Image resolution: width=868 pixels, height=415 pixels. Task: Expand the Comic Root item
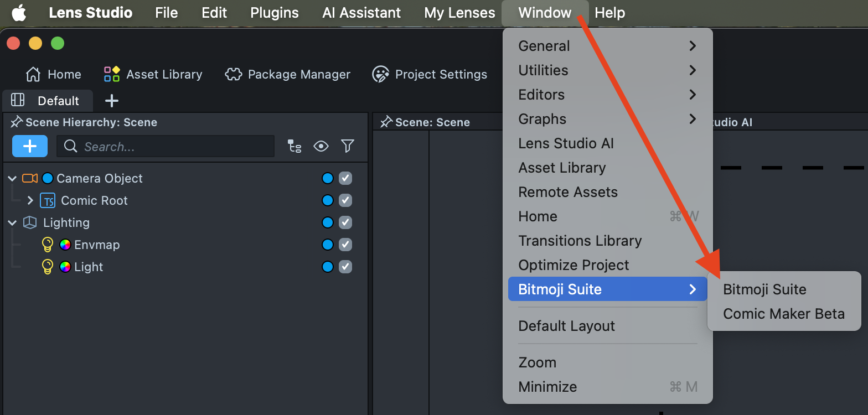pos(30,200)
